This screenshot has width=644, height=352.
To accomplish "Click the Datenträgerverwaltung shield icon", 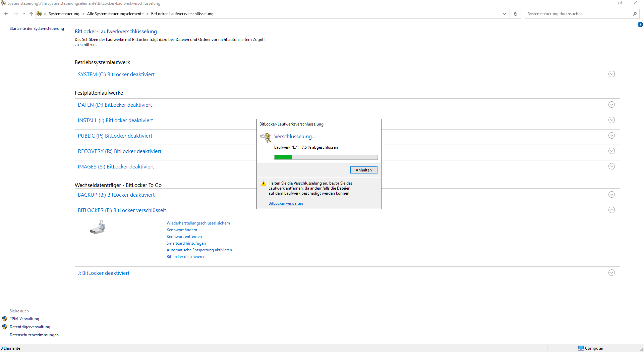I will (5, 327).
